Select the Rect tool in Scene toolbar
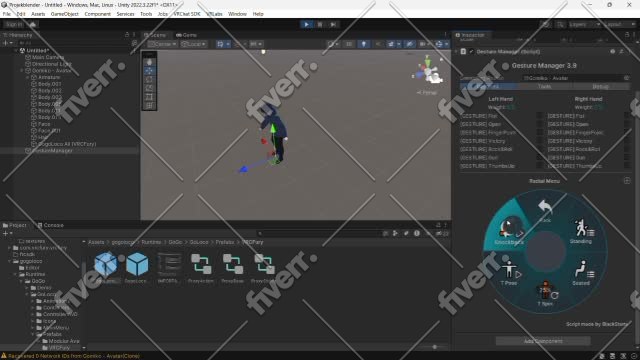This screenshot has width=640, height=360. (149, 97)
